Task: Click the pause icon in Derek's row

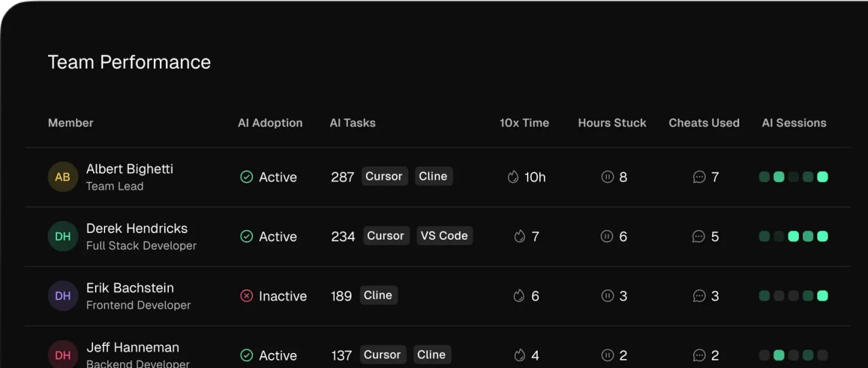Action: [607, 236]
